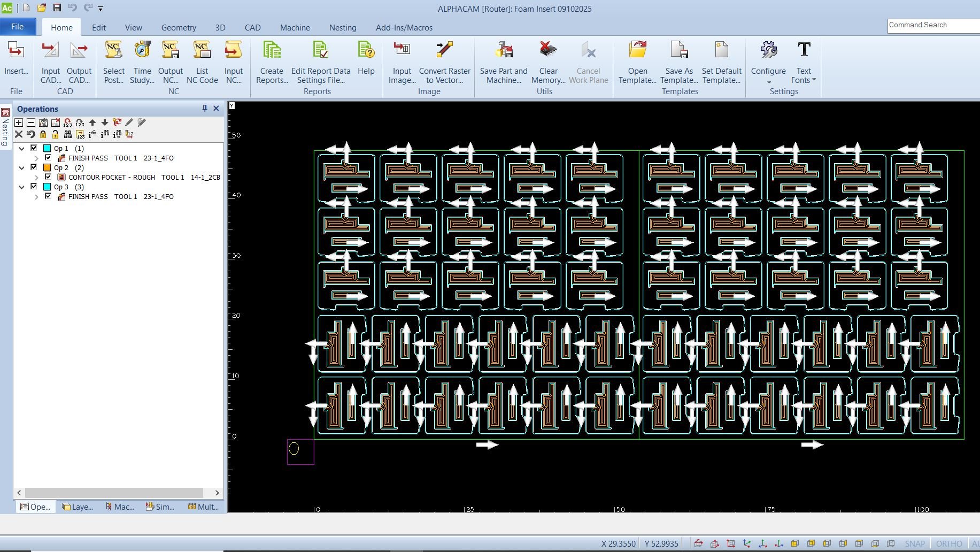Screen dimensions: 980x552
Task: Switch to the Nesting ribbon tab
Action: click(343, 27)
